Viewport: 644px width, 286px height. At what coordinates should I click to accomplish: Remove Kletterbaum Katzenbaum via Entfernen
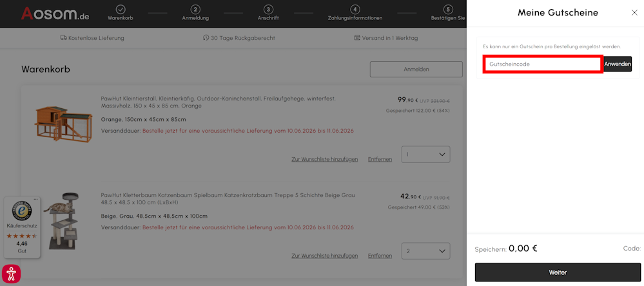coord(380,256)
